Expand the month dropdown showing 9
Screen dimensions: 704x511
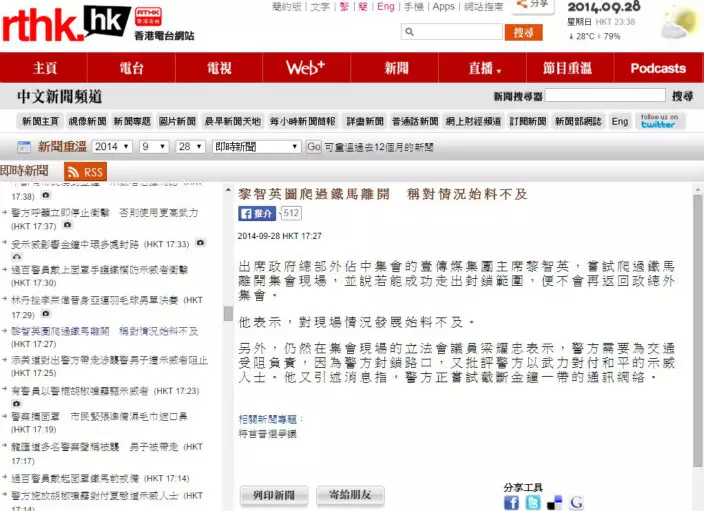pyautogui.click(x=153, y=146)
